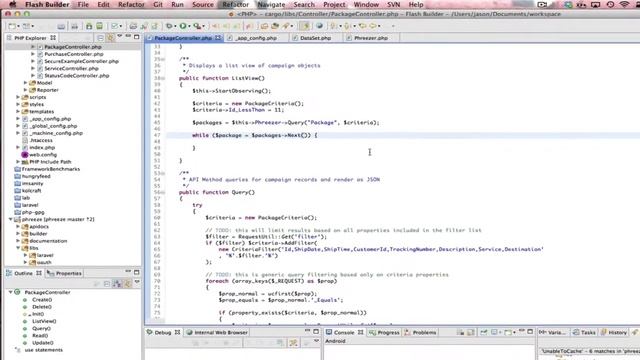Screen dimensions: 640x360
Task: Expand the templates folder
Action: 18,111
